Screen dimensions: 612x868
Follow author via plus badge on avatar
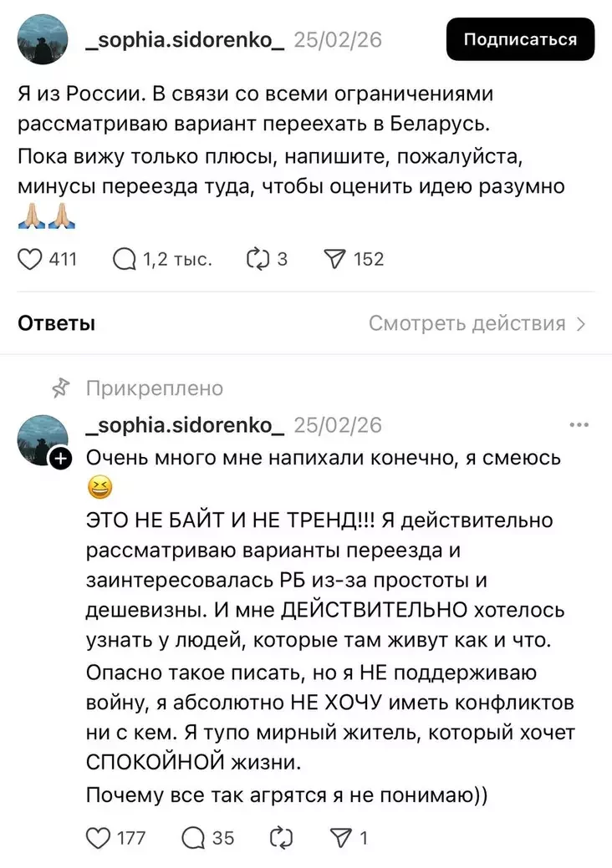pyautogui.click(x=60, y=458)
